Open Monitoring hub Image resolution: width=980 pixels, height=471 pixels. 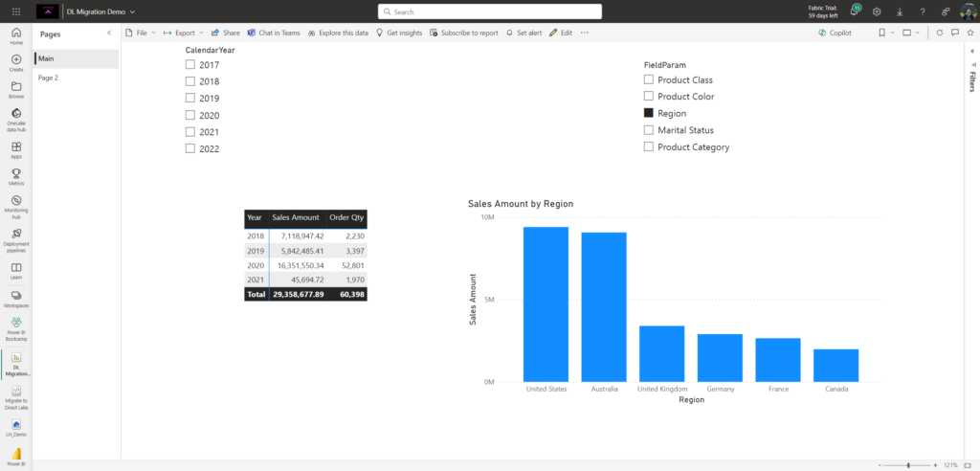click(16, 206)
